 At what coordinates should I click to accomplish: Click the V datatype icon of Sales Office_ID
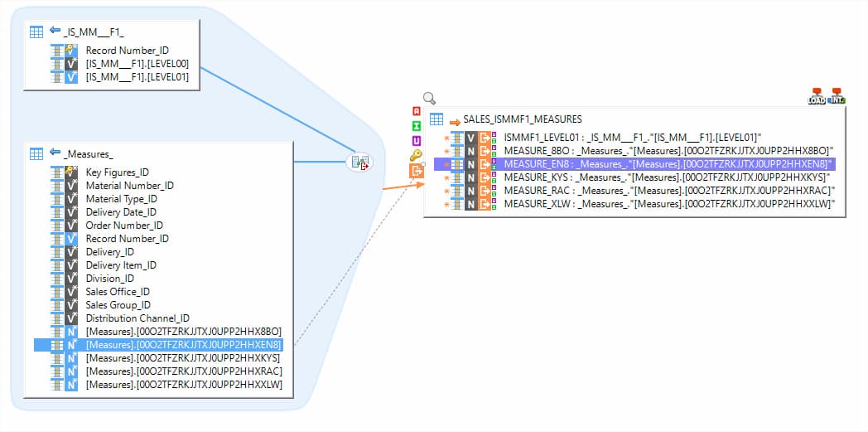[x=71, y=292]
